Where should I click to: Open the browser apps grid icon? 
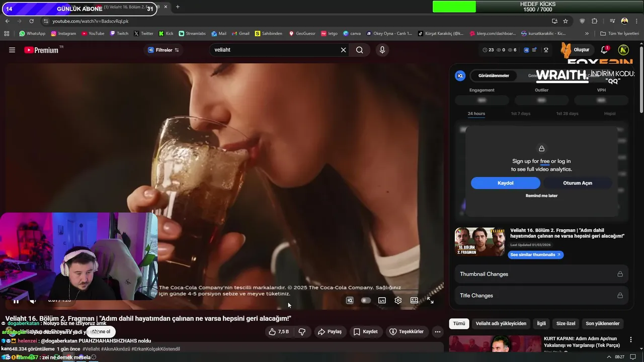click(7, 34)
